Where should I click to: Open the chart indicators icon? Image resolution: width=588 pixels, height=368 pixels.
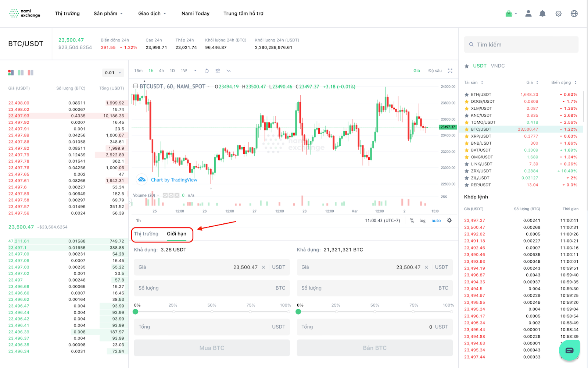coord(229,71)
